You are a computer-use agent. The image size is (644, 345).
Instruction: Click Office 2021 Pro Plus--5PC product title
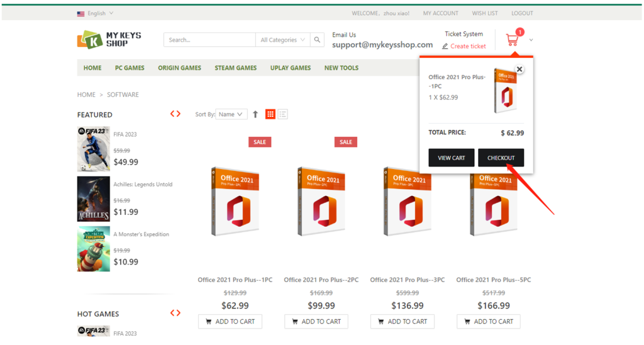click(493, 280)
